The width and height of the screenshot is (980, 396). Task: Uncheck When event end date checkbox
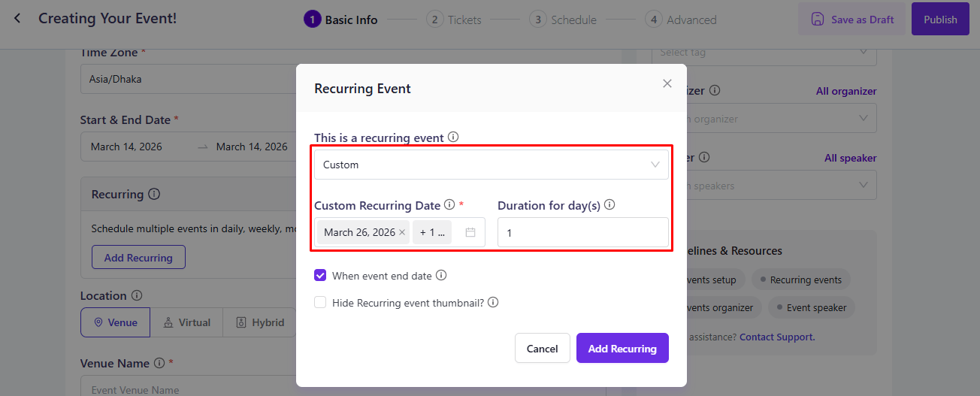(x=320, y=275)
